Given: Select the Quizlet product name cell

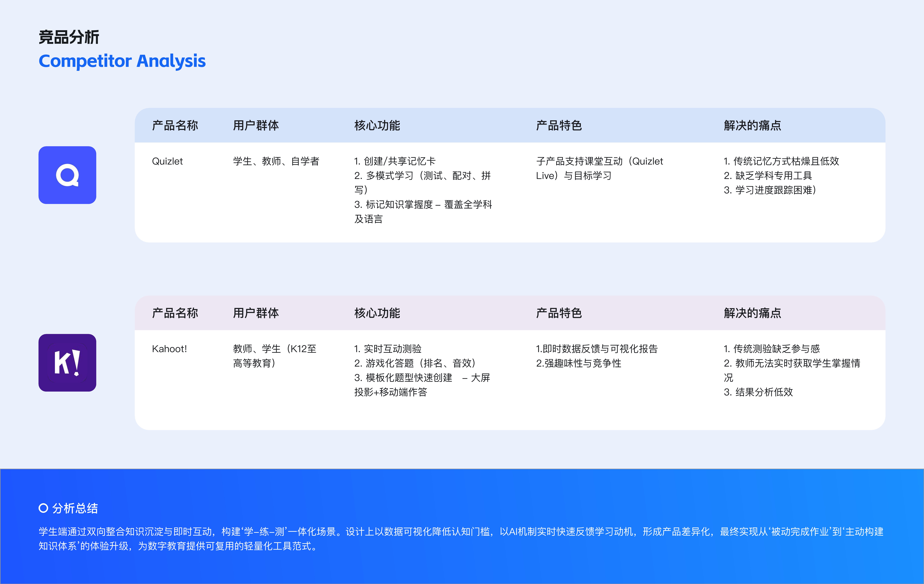Looking at the screenshot, I should [x=167, y=161].
